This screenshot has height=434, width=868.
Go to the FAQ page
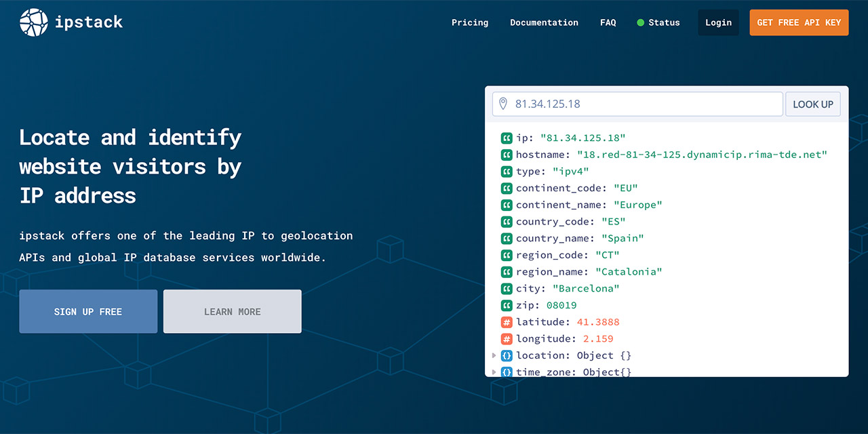point(608,22)
